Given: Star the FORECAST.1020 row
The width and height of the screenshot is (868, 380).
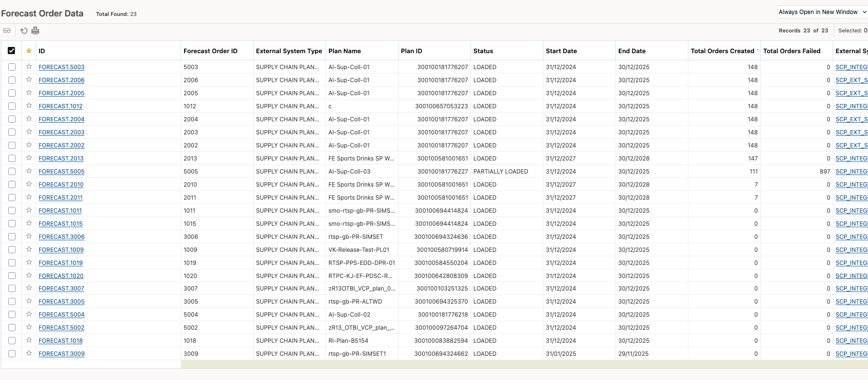Looking at the screenshot, I should pos(29,276).
